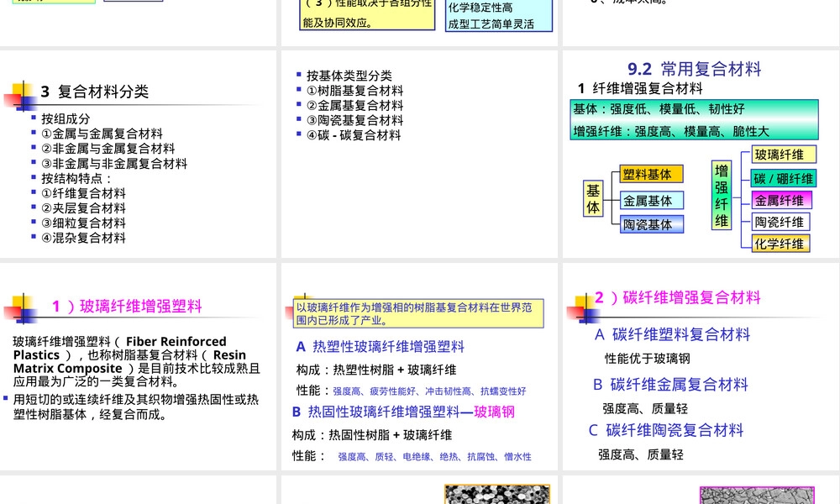
Task: Select the 1）玻璃纤维增强塑料 slide
Action: coord(139,366)
